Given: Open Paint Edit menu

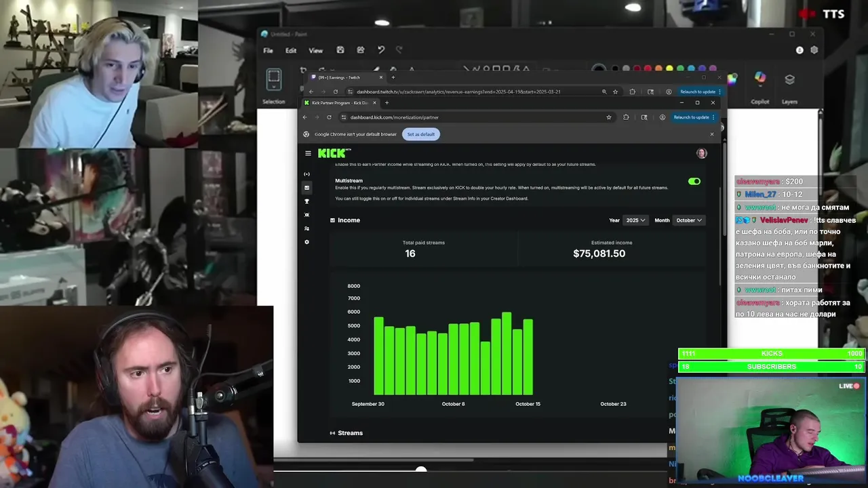Looking at the screenshot, I should coord(291,50).
